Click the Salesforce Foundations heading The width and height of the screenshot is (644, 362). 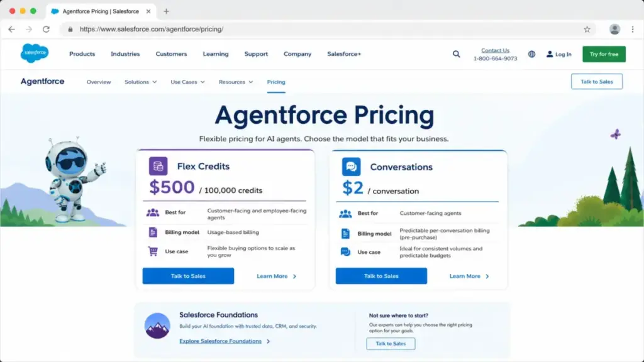click(x=218, y=315)
